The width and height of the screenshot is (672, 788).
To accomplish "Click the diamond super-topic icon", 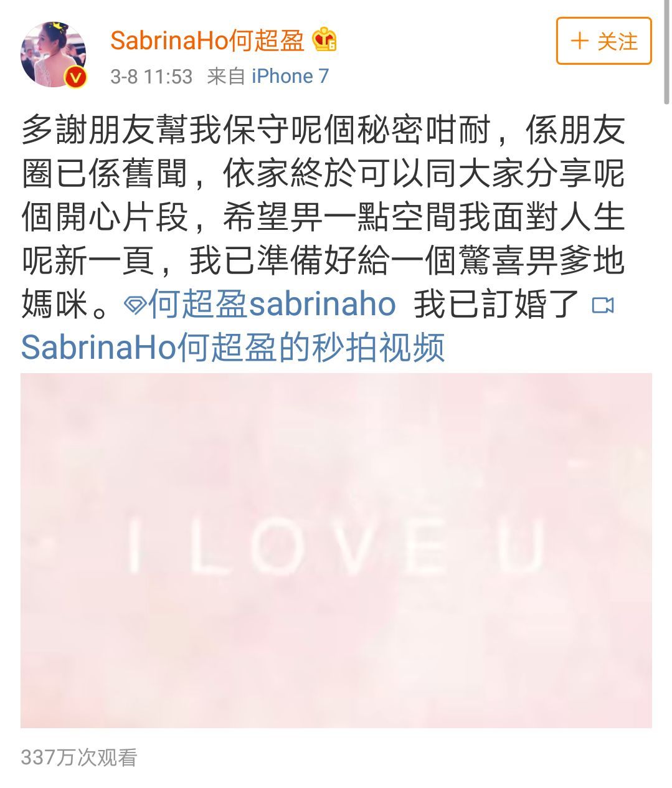I will (x=135, y=305).
